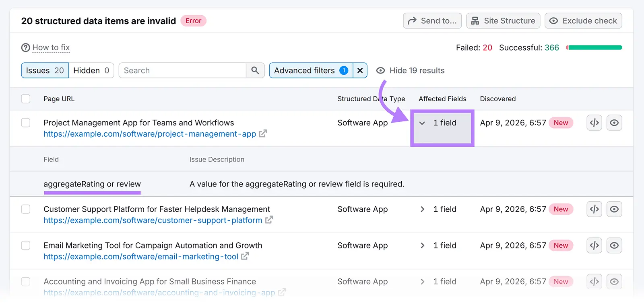
Task: Click the question mark help icon
Action: [26, 47]
